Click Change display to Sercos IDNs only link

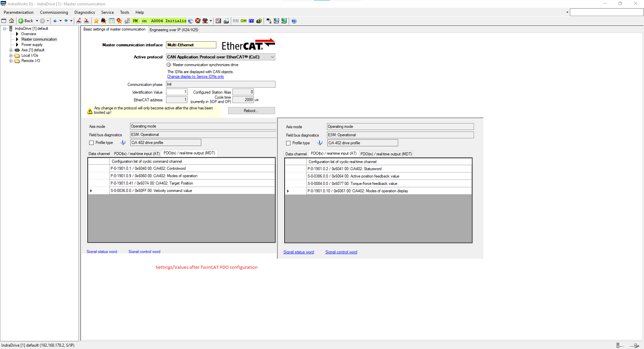(x=196, y=77)
